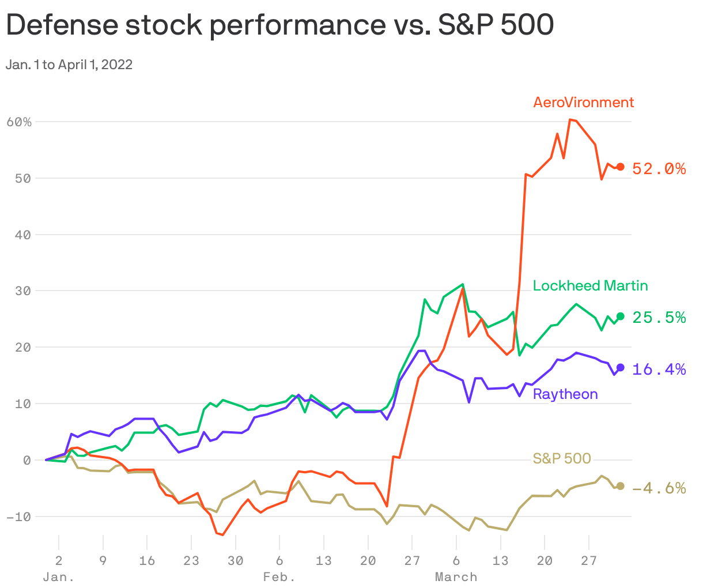
Task: Click the Feb. month label on x-axis
Action: coord(279,576)
